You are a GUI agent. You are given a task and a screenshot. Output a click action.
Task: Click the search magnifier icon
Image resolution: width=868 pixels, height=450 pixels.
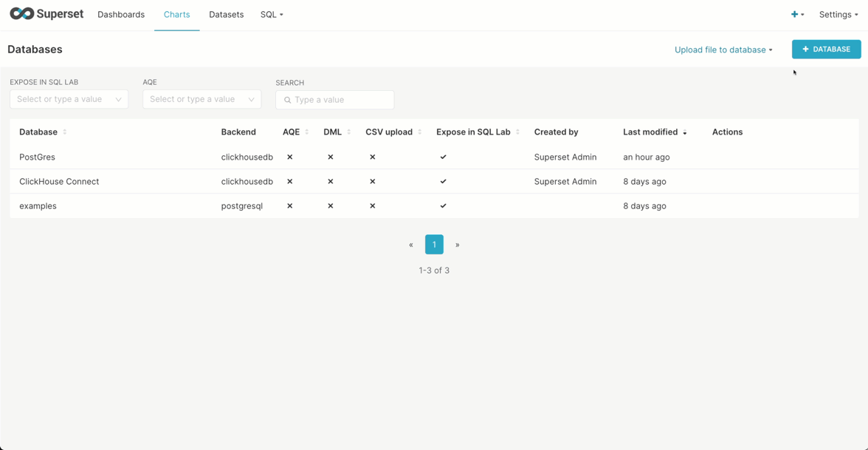tap(287, 100)
